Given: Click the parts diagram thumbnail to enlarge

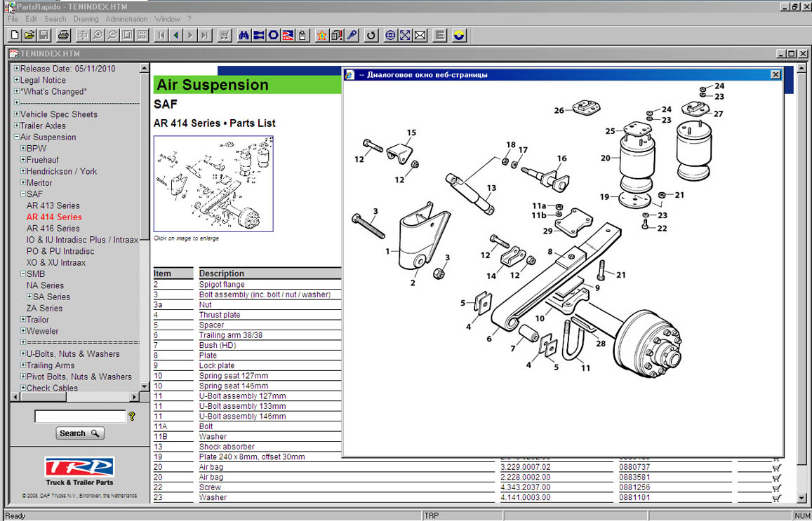Looking at the screenshot, I should click(x=213, y=184).
